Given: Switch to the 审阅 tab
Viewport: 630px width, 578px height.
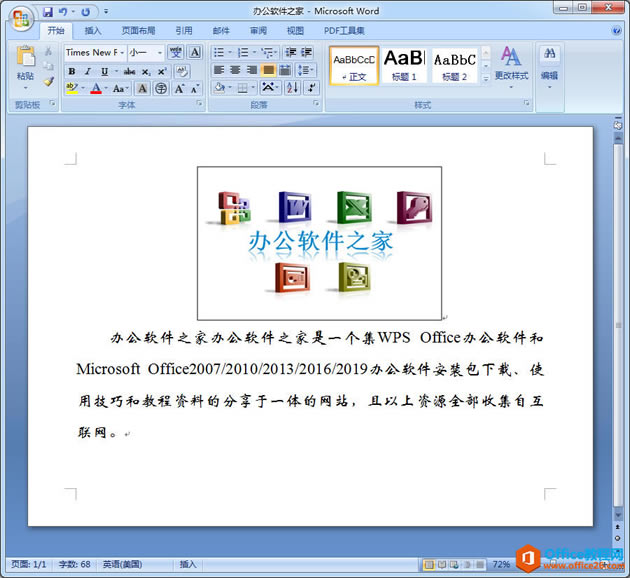Looking at the screenshot, I should [258, 31].
